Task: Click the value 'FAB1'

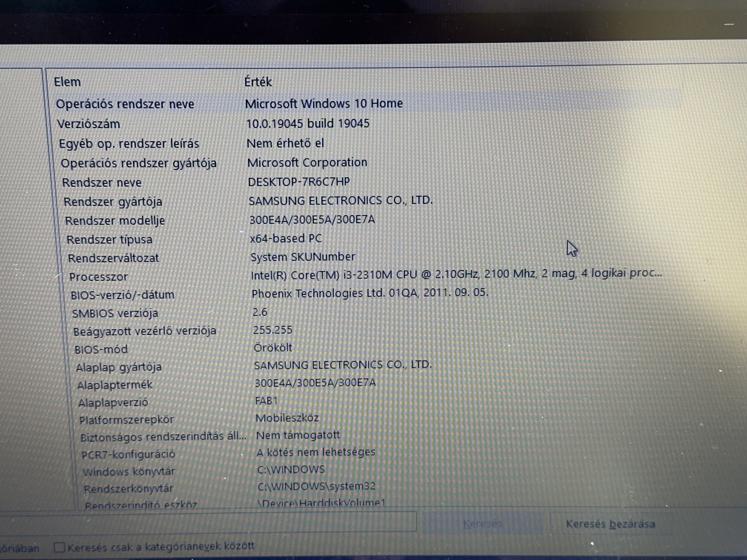Action: point(266,401)
